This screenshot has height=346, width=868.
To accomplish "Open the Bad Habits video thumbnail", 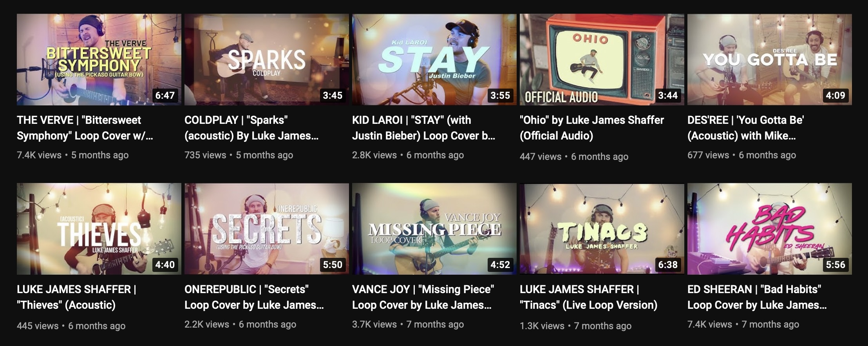I will [769, 229].
